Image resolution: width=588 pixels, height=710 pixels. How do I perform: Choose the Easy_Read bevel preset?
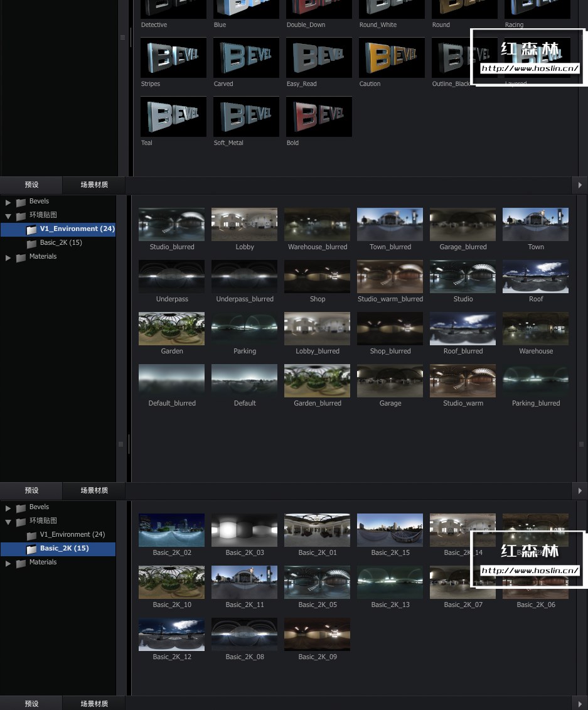coord(319,58)
